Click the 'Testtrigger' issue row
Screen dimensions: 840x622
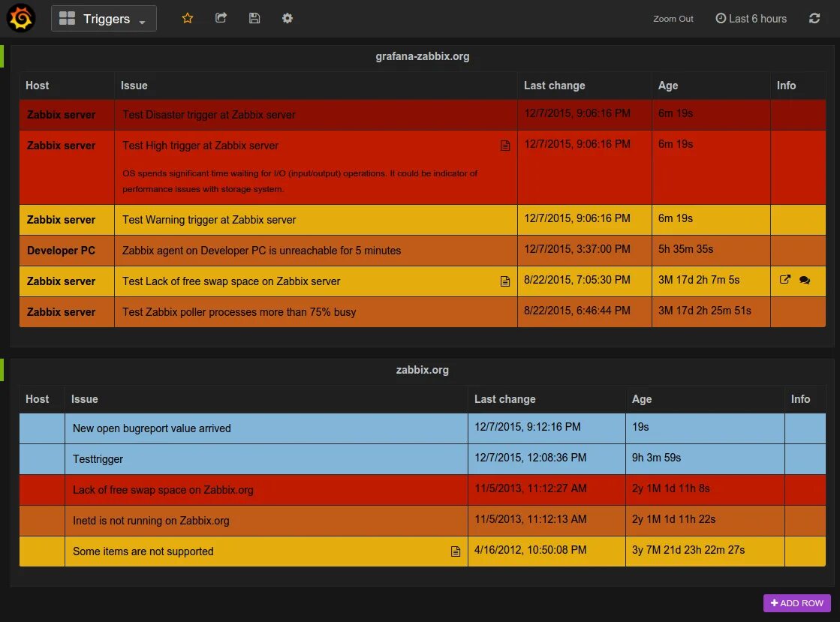98,459
